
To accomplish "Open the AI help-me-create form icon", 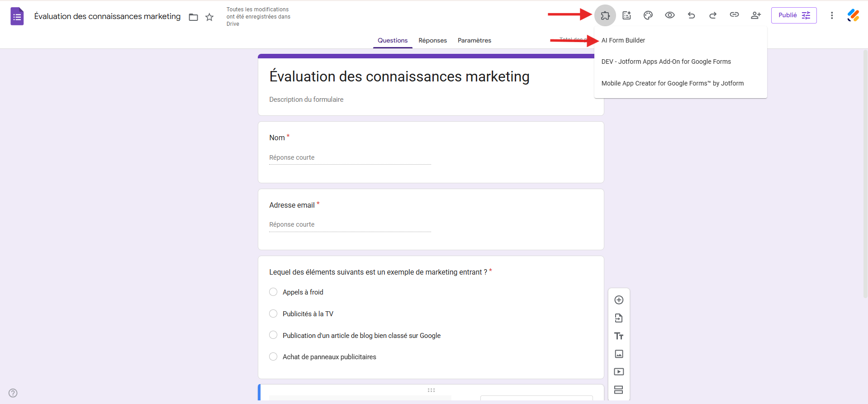I will tap(626, 15).
